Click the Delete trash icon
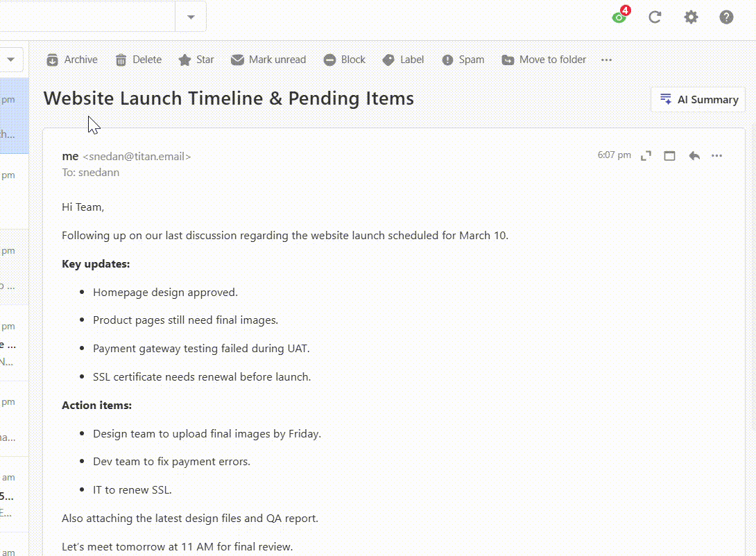 tap(121, 60)
